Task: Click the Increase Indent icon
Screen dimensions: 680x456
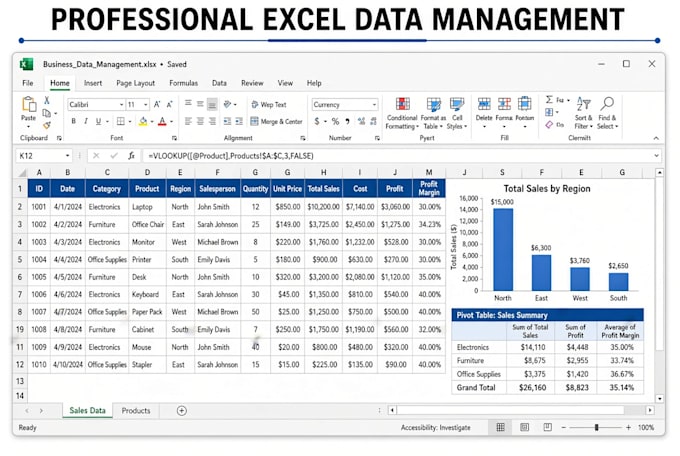Action: pos(239,121)
